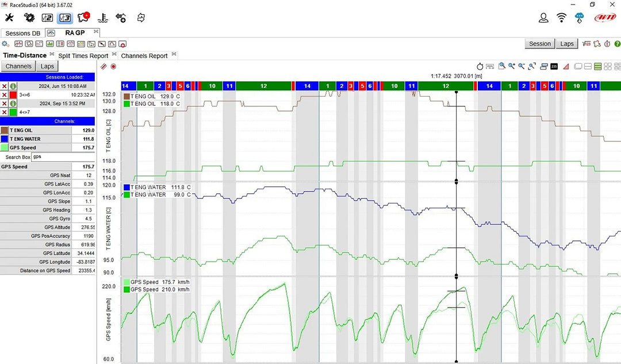Screen dimensions: 621x364
Task: Open math channels square-root icon
Action: (x=586, y=44)
